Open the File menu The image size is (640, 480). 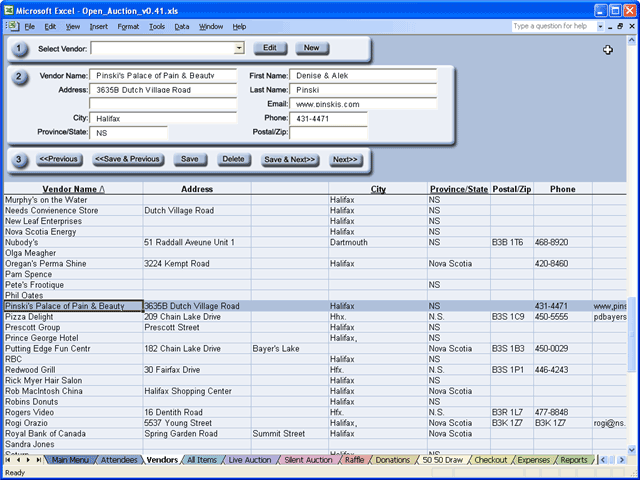click(x=29, y=27)
